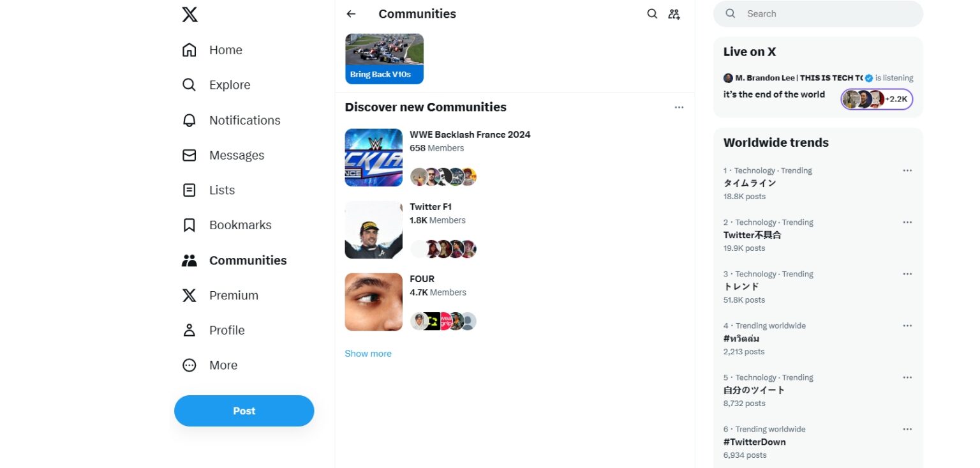Open the menu for the タイムライン trend

907,170
